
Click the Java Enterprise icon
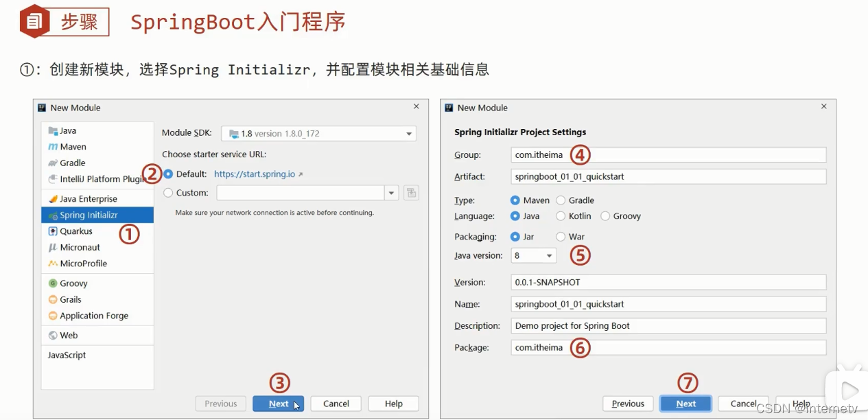point(53,199)
